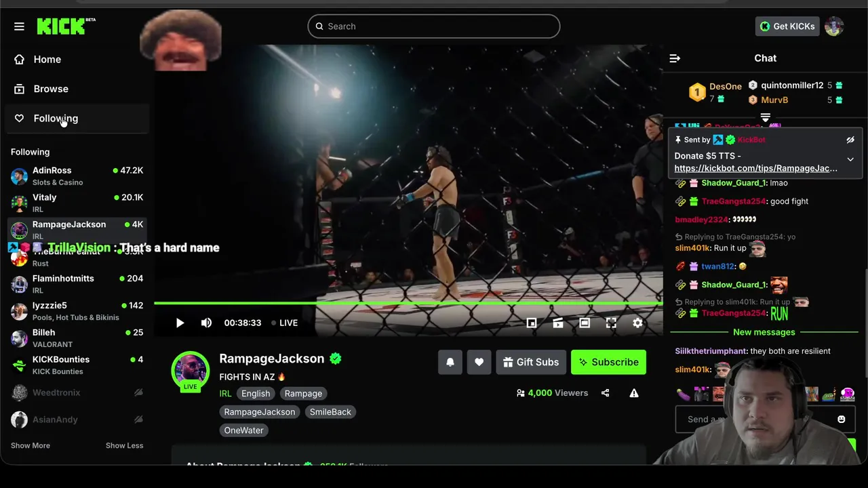Toggle theater mode
The width and height of the screenshot is (868, 488).
point(585,323)
